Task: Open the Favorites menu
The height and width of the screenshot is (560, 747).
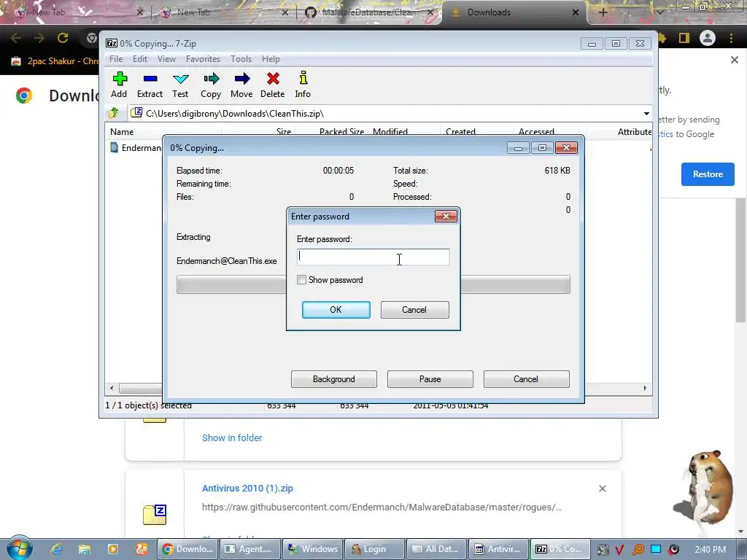Action: point(203,59)
